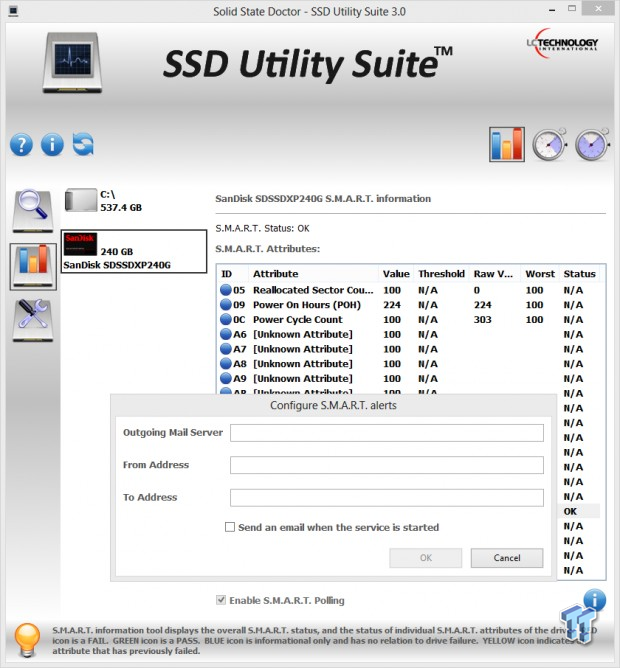Click the refresh arrows icon
620x668 pixels.
83,144
